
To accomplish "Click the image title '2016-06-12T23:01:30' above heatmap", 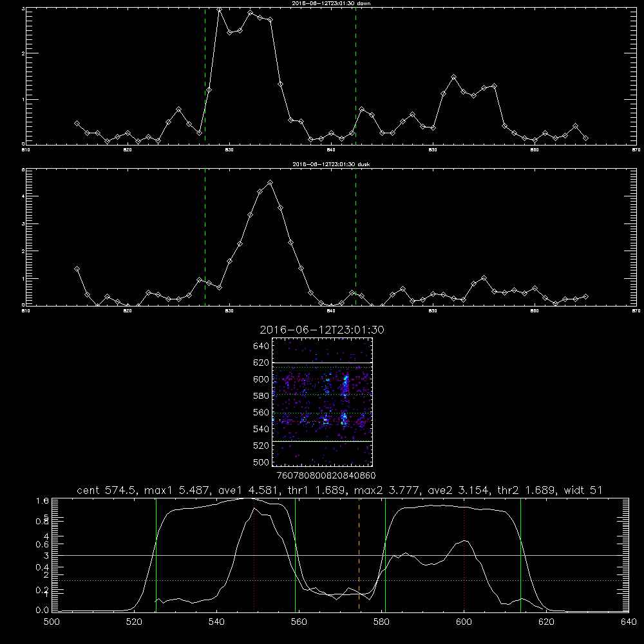I will pos(322,330).
